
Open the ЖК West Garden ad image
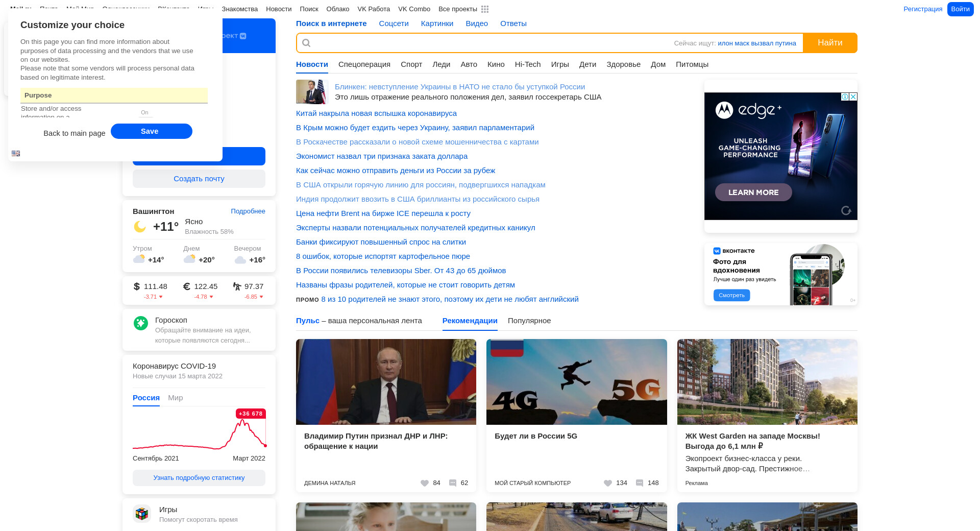click(767, 382)
